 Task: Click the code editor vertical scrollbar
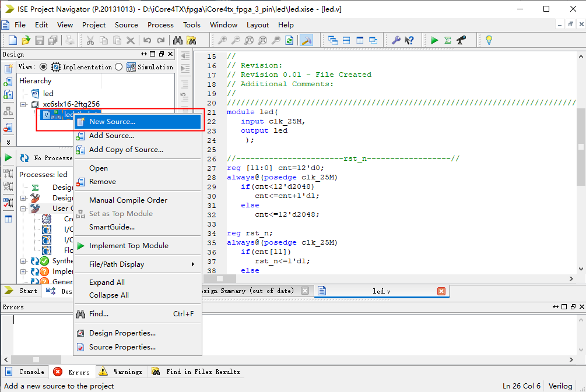tap(581, 146)
